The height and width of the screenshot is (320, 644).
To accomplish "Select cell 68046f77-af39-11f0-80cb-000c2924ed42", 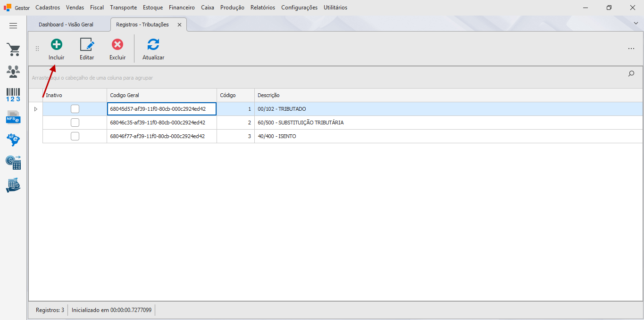I will [x=162, y=136].
